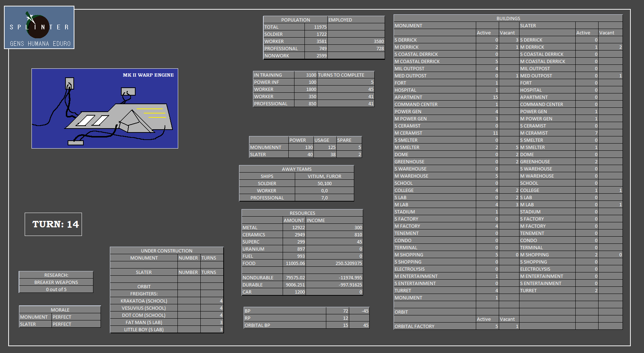Click the POPULATION table header
644x353 pixels.
pyautogui.click(x=295, y=20)
